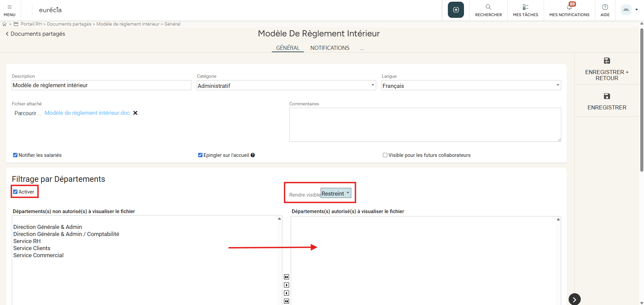Open the Rendre visible Restreint dropdown

[335, 193]
